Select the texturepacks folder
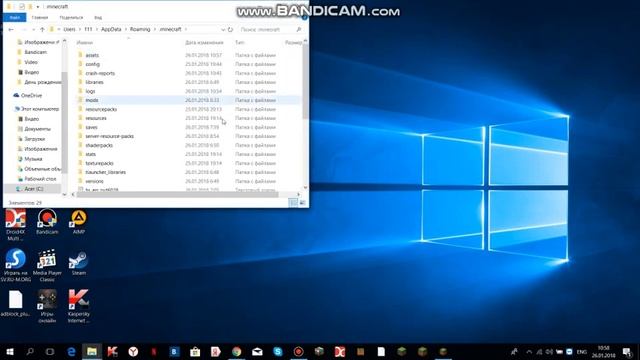 tap(99, 163)
